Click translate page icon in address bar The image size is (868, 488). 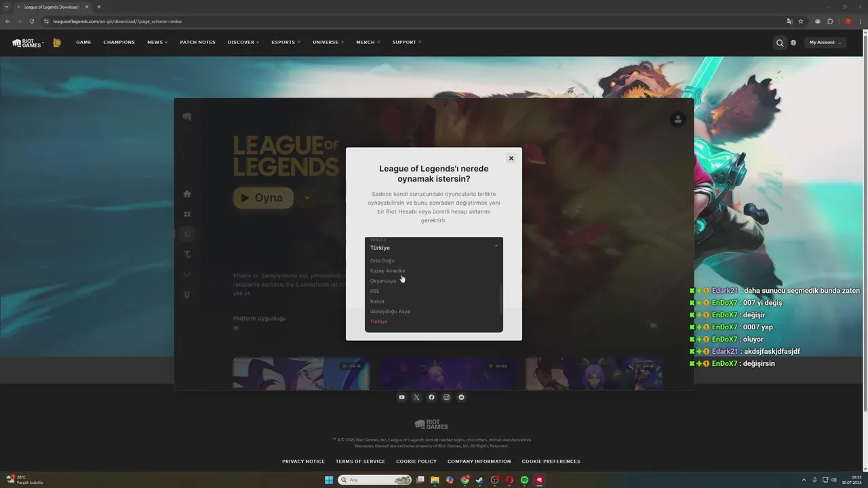pos(789,21)
